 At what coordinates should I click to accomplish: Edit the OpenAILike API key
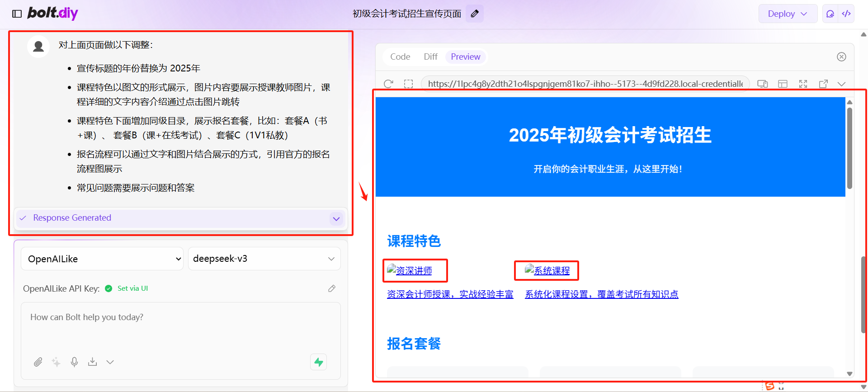point(332,288)
